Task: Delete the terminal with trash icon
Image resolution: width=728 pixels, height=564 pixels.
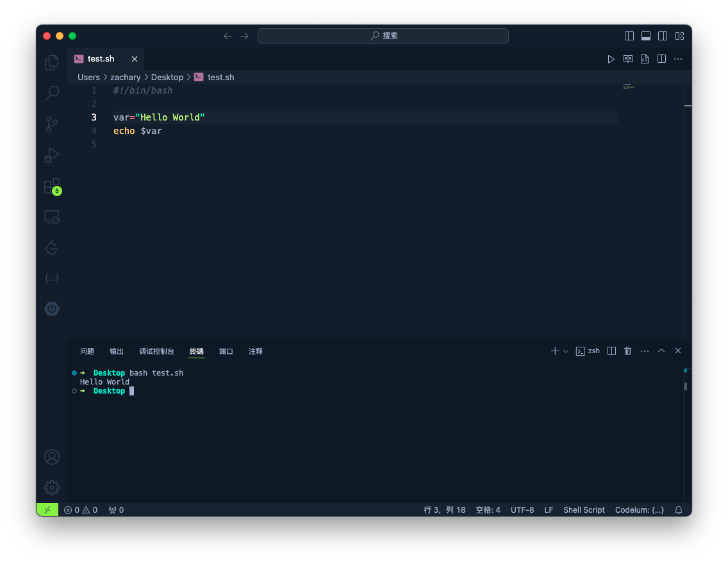Action: point(628,351)
